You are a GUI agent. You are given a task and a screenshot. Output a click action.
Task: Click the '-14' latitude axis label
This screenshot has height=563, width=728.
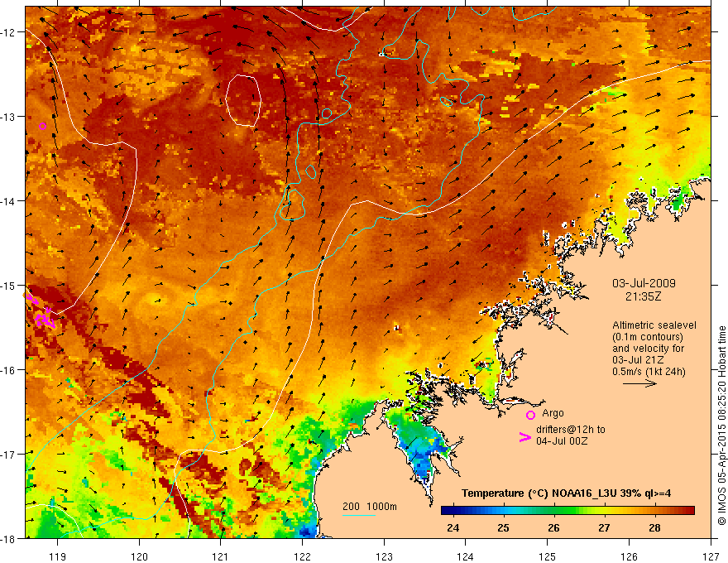[x=8, y=201]
